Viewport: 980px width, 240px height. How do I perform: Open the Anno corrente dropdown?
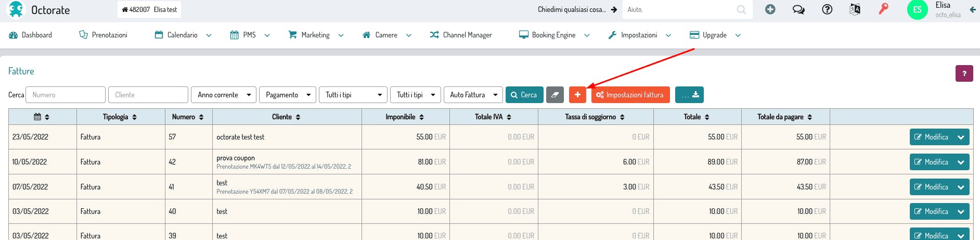click(x=224, y=95)
